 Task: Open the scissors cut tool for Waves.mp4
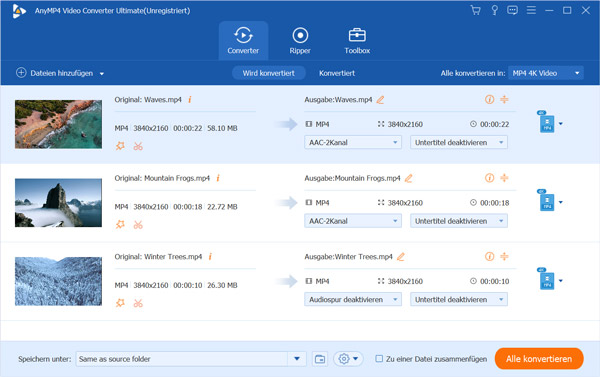(138, 146)
